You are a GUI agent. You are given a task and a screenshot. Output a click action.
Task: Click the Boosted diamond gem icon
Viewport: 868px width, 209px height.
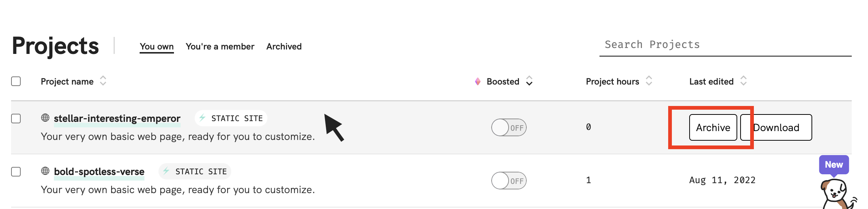[478, 82]
